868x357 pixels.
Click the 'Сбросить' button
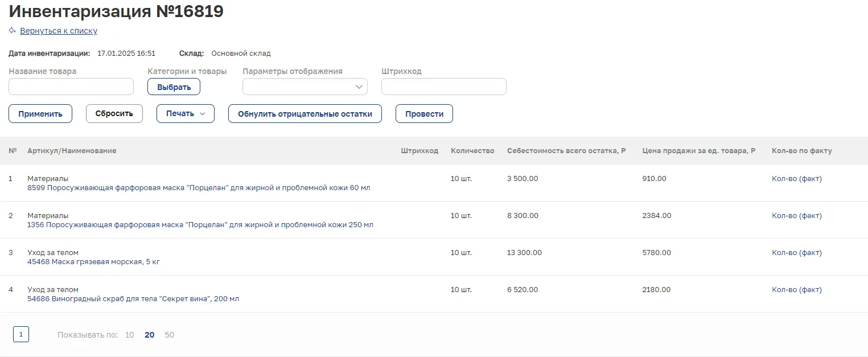pos(114,114)
